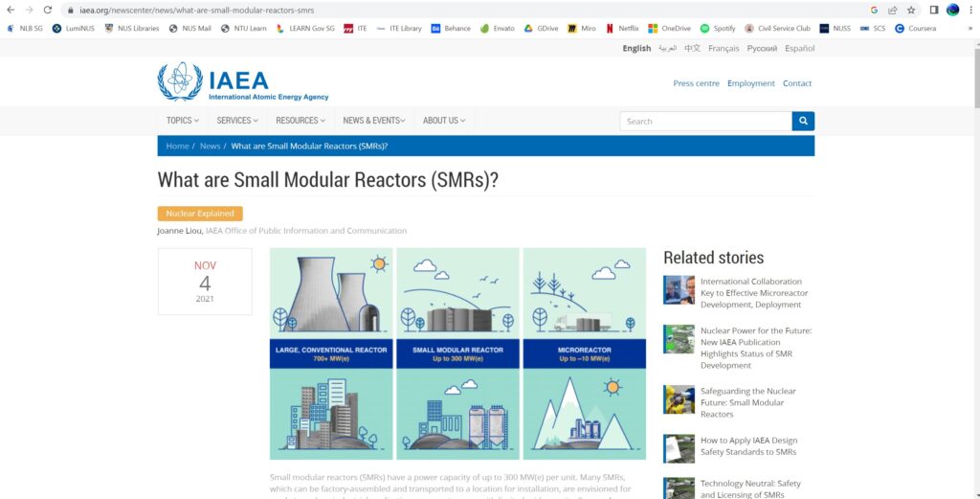Click the Nuclear Explained tag button
Image resolution: width=980 pixels, height=499 pixels.
(200, 214)
